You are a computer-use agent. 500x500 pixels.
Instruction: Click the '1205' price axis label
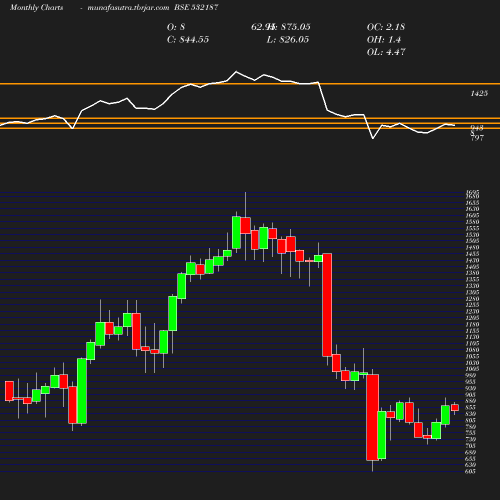point(472,318)
